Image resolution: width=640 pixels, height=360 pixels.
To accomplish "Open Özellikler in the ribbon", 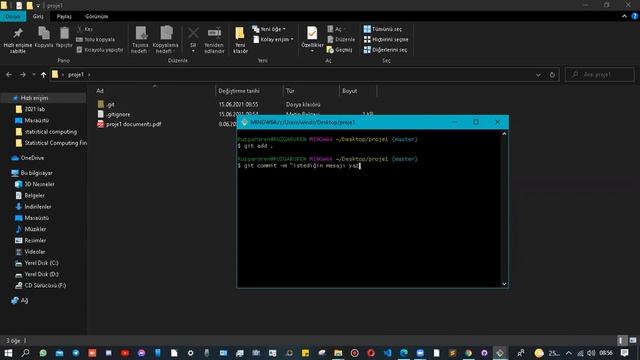I will [312, 39].
